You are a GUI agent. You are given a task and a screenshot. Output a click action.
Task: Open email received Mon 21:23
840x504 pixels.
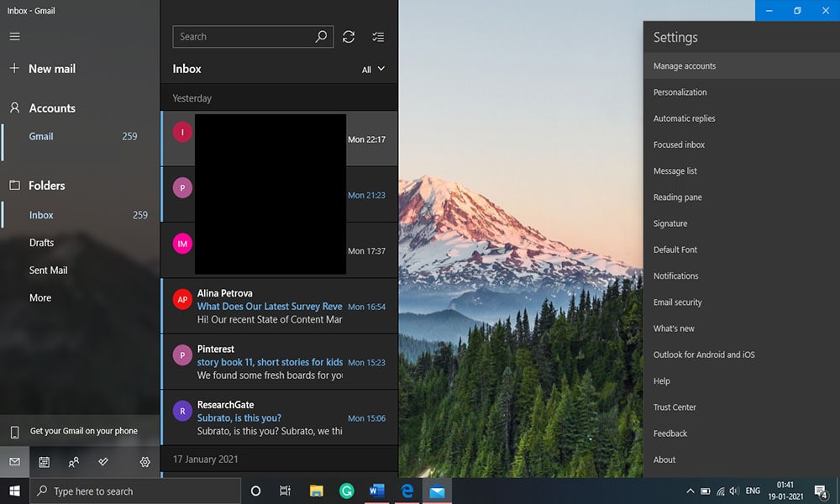[x=279, y=194]
